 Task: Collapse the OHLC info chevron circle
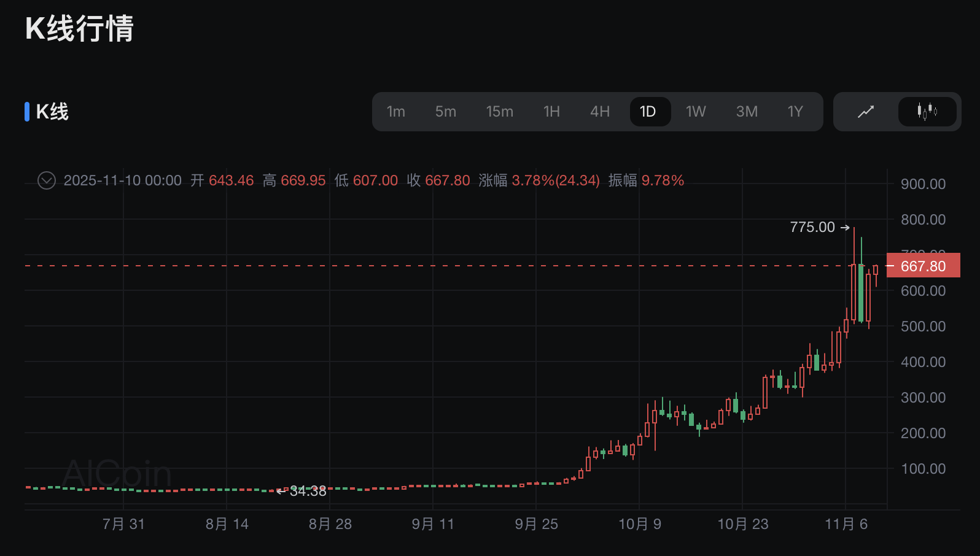pos(47,180)
